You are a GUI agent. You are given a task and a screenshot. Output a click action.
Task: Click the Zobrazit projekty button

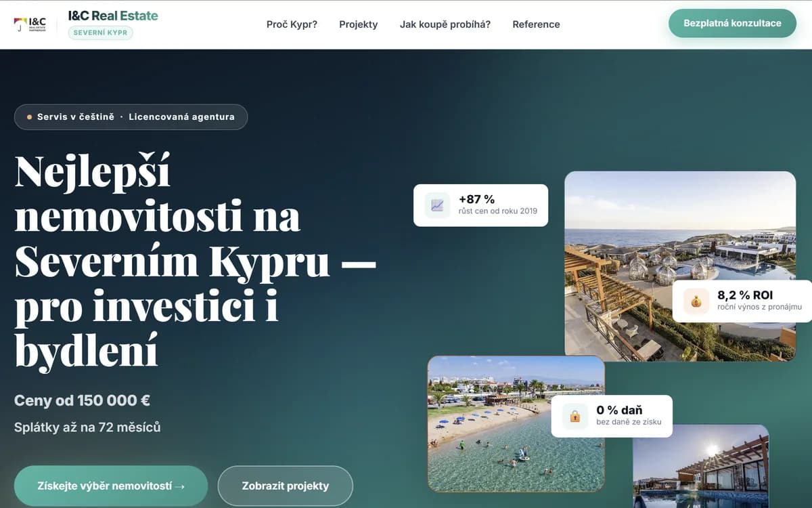(286, 486)
